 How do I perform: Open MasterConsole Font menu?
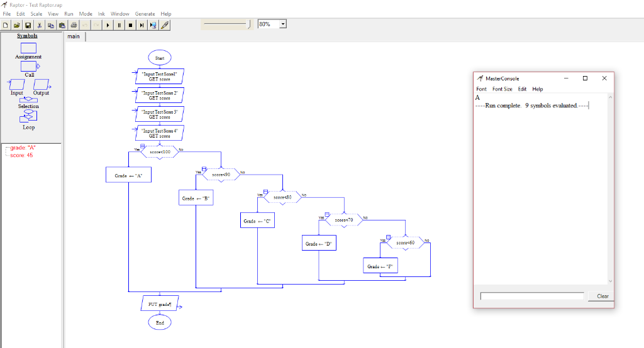[481, 89]
